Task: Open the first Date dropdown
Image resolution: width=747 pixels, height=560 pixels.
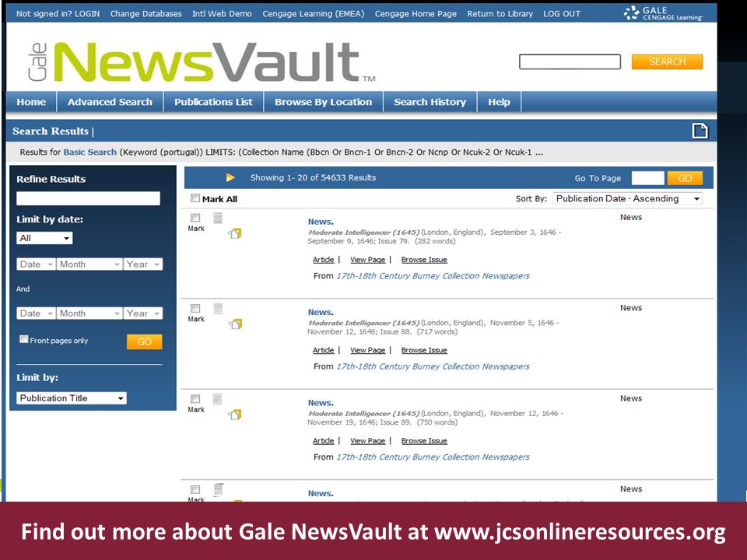Action: click(x=36, y=264)
